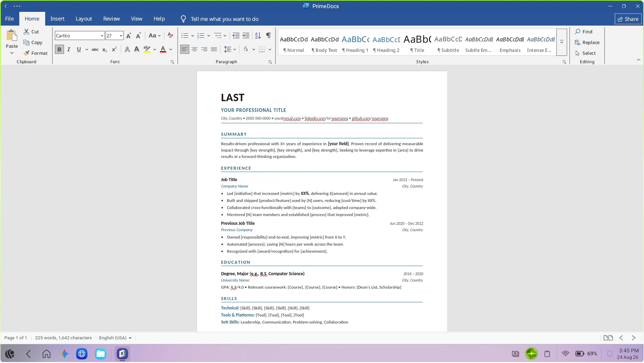
Task: Apply text effects outline A icon
Action: click(127, 49)
